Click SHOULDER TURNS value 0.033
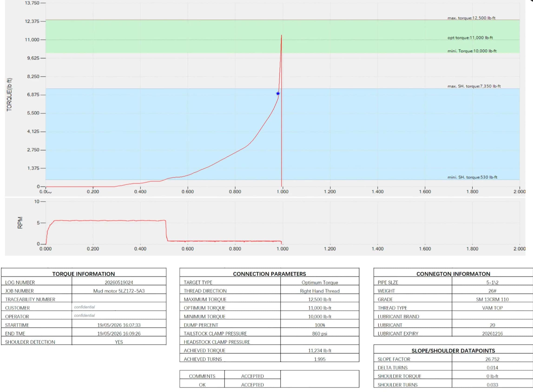533x392 pixels. click(492, 385)
